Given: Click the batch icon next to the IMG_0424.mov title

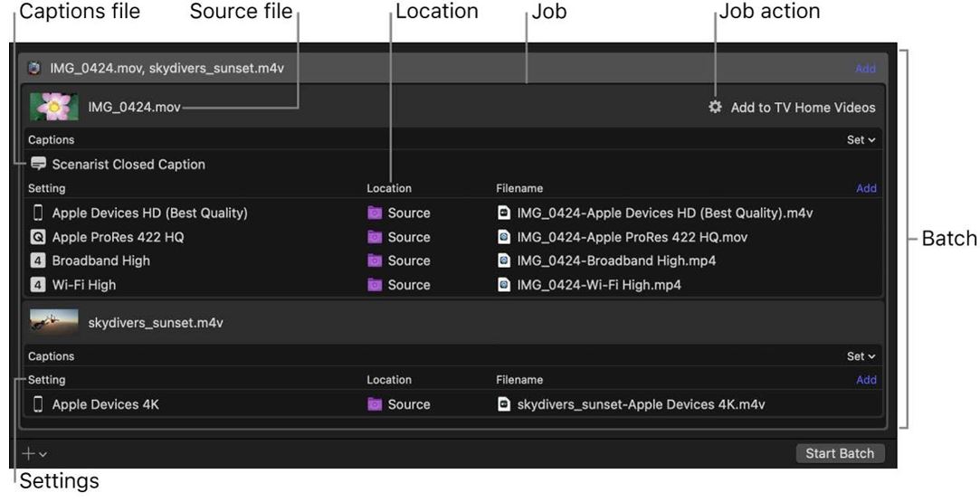Looking at the screenshot, I should (x=34, y=68).
